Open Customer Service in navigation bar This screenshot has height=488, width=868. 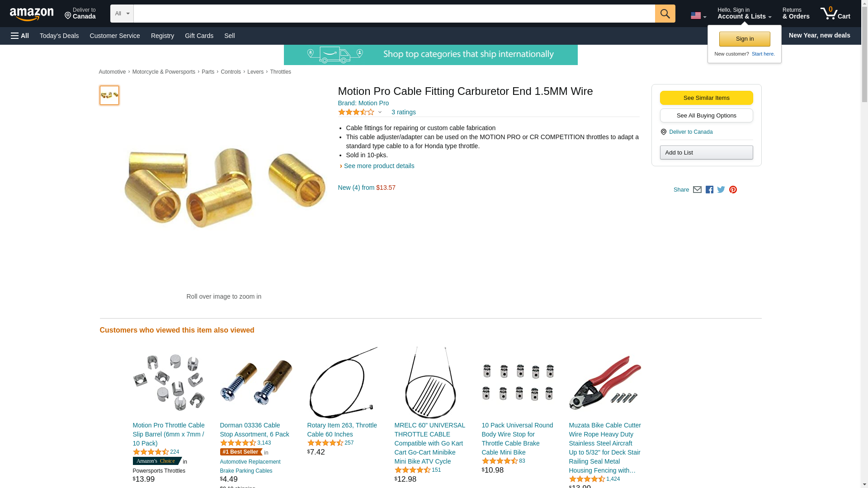click(115, 36)
